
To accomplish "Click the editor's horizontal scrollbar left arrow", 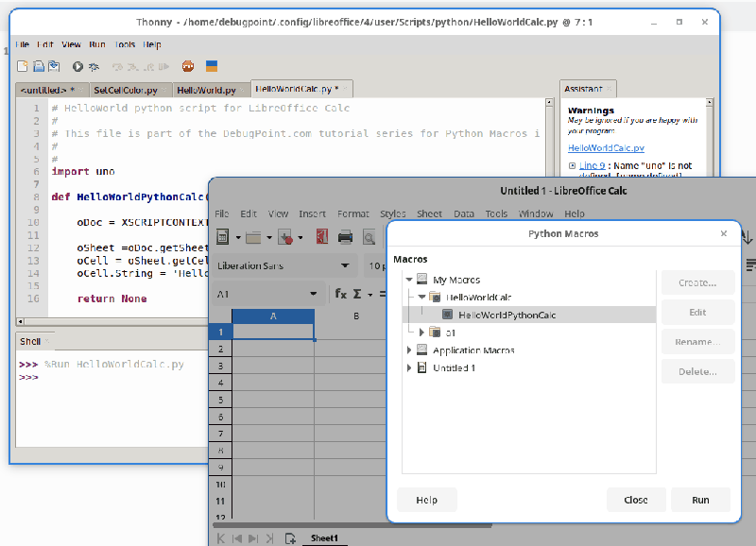I will pyautogui.click(x=20, y=321).
